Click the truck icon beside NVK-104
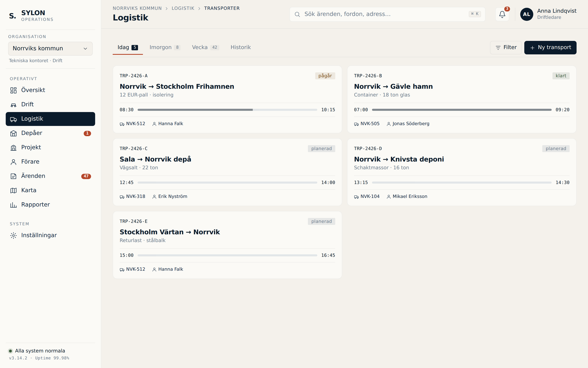The height and width of the screenshot is (368, 588). coord(356,197)
